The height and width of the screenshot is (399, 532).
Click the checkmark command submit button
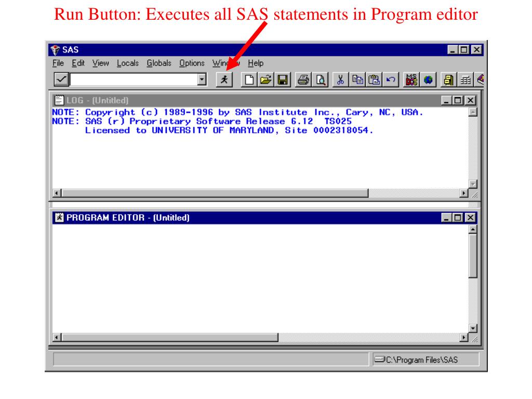(x=61, y=79)
